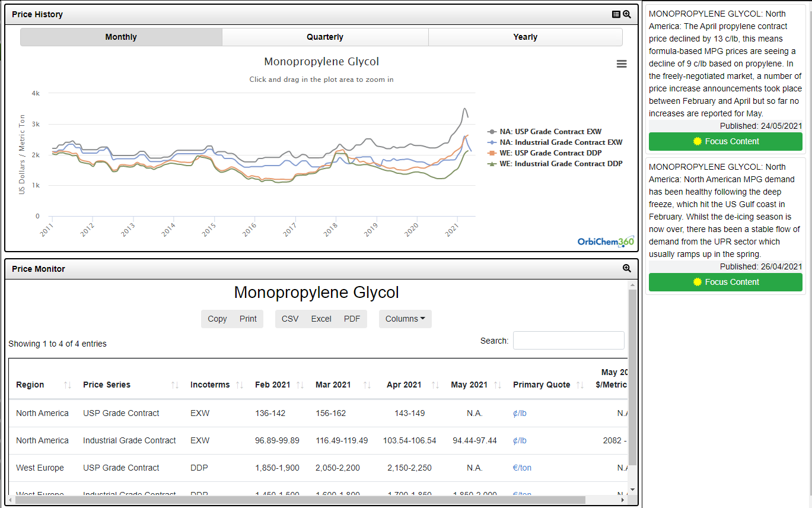
Task: Switch to the Yearly tab
Action: click(x=526, y=37)
